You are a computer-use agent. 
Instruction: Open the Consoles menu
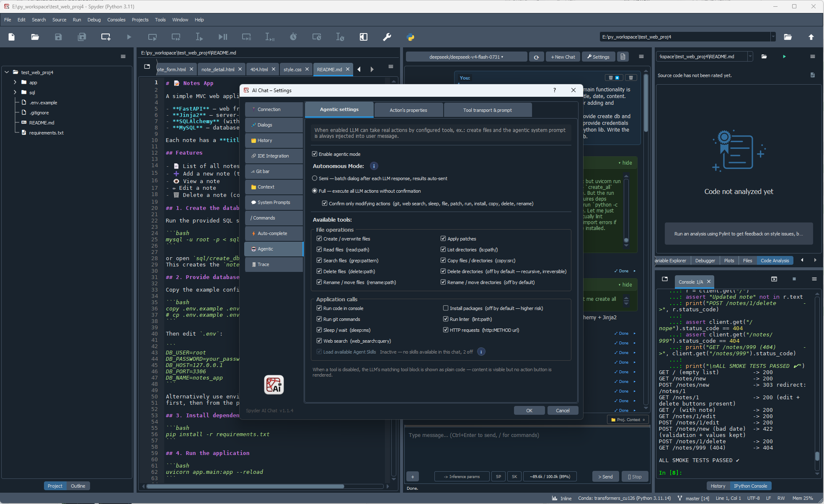click(116, 20)
